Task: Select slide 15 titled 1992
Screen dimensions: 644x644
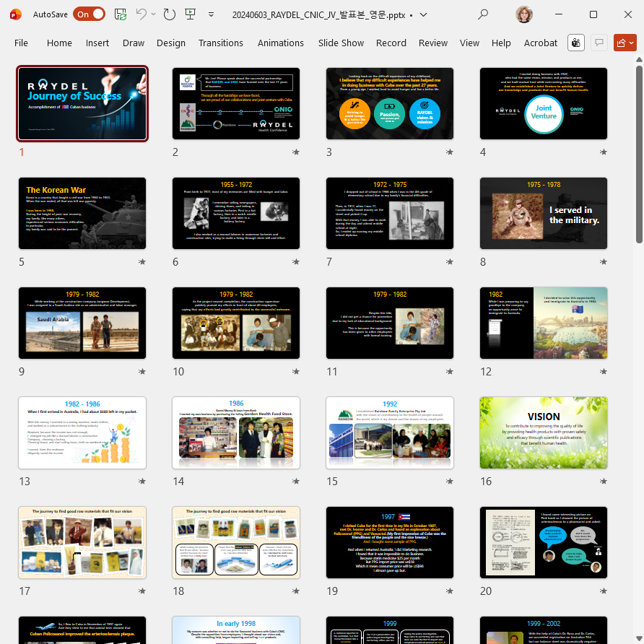Action: [390, 432]
